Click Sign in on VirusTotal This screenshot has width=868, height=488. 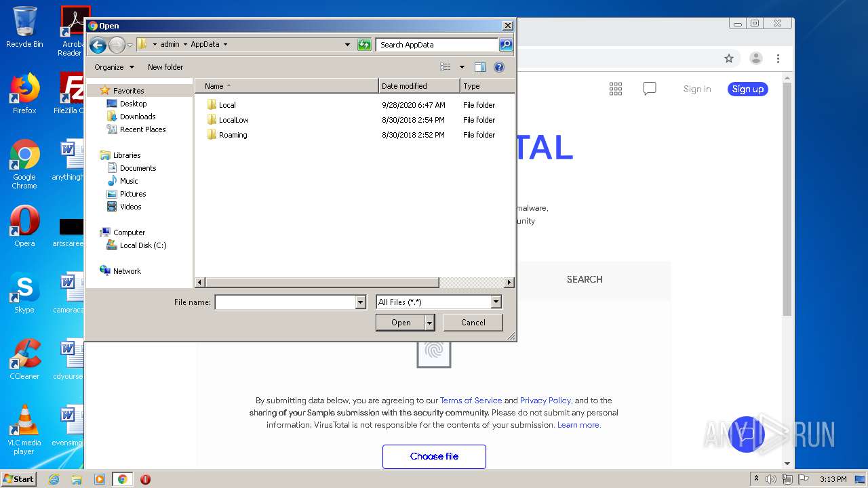[697, 89]
